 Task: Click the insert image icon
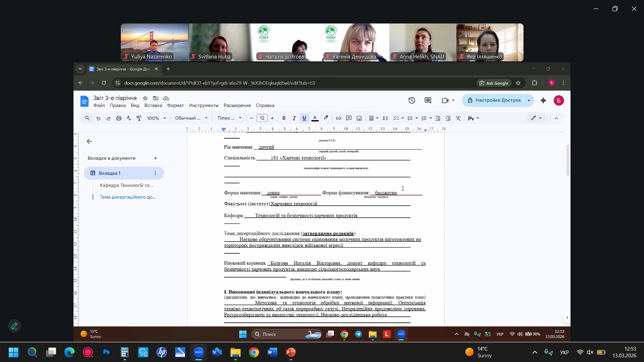[x=359, y=118]
